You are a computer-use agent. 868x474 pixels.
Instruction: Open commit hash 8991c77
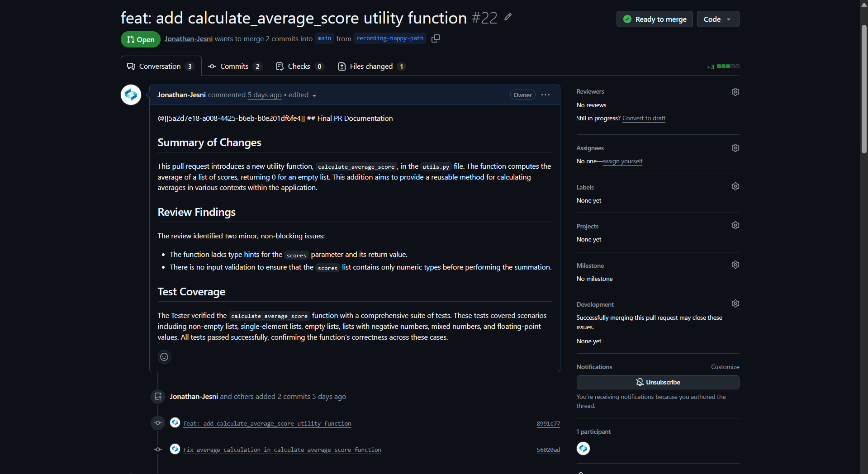(x=548, y=423)
